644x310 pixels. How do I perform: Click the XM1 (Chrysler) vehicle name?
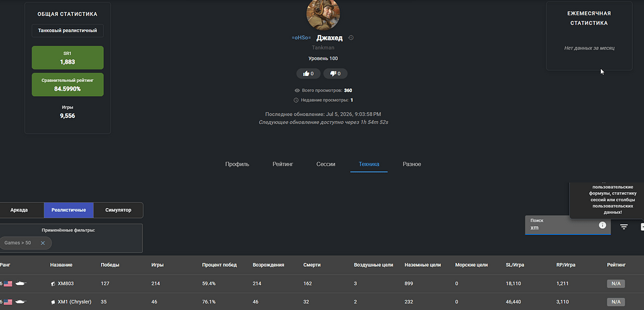coord(74,302)
